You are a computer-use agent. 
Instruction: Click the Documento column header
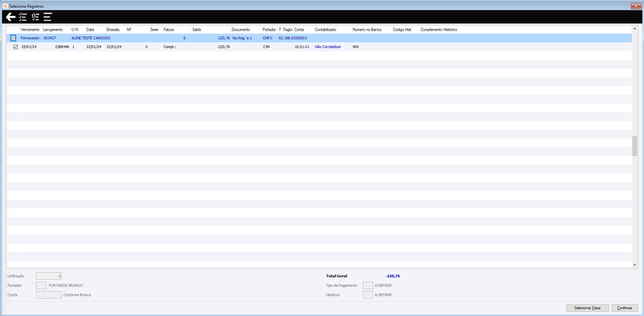(241, 30)
